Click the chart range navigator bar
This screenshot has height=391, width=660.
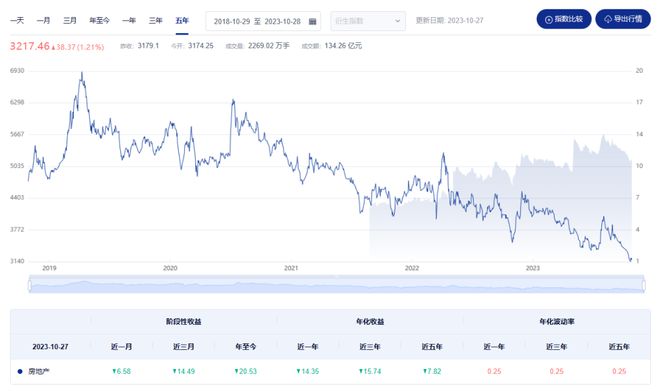point(337,285)
